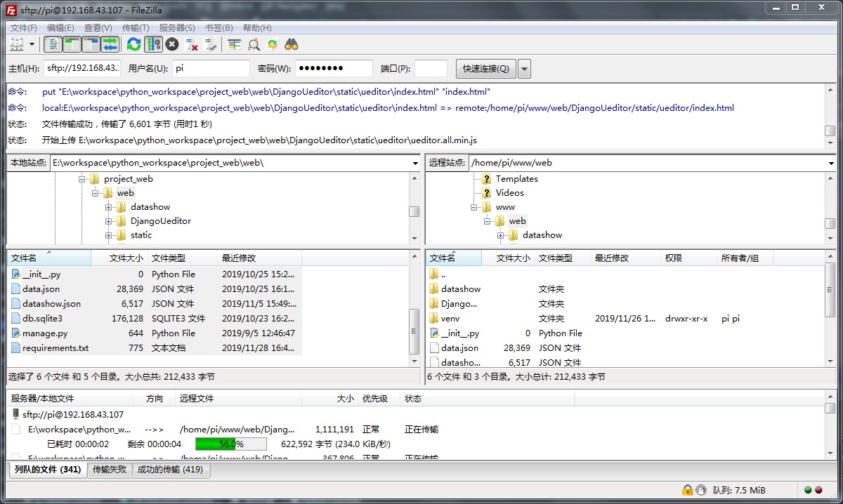This screenshot has height=504, width=843.
Task: Toggle remote directory tree display
Action: [91, 44]
